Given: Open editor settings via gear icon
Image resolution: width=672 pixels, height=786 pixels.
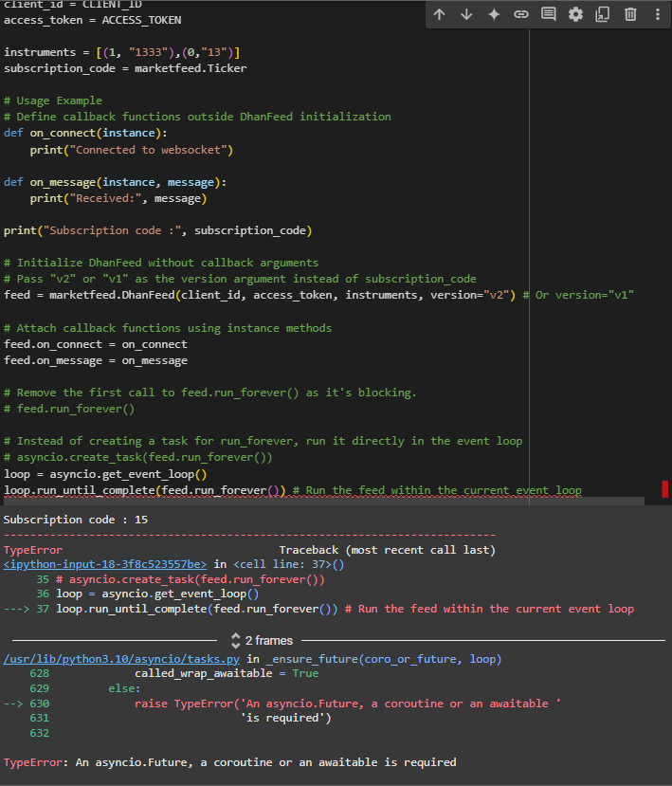Looking at the screenshot, I should [575, 14].
